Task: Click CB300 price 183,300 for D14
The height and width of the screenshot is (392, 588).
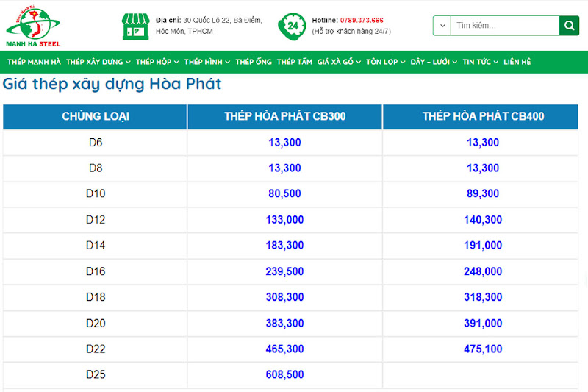Action: pyautogui.click(x=284, y=246)
